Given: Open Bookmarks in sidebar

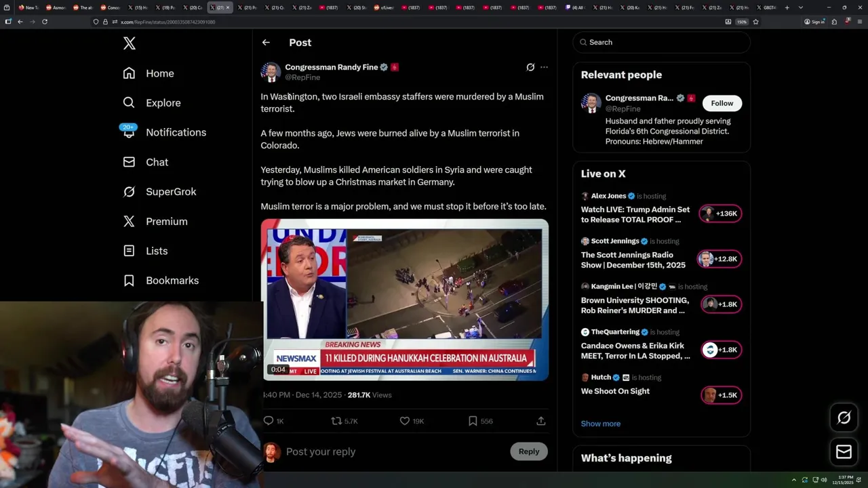Looking at the screenshot, I should tap(161, 281).
